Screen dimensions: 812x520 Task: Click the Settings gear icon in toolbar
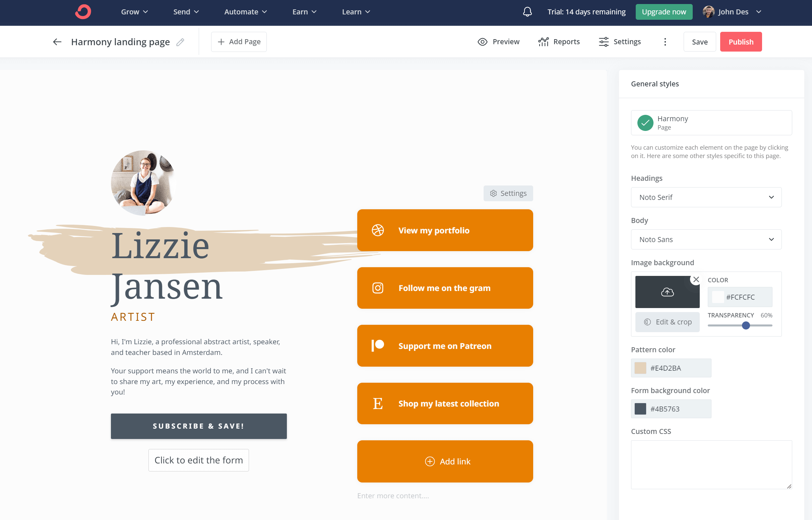pos(604,42)
